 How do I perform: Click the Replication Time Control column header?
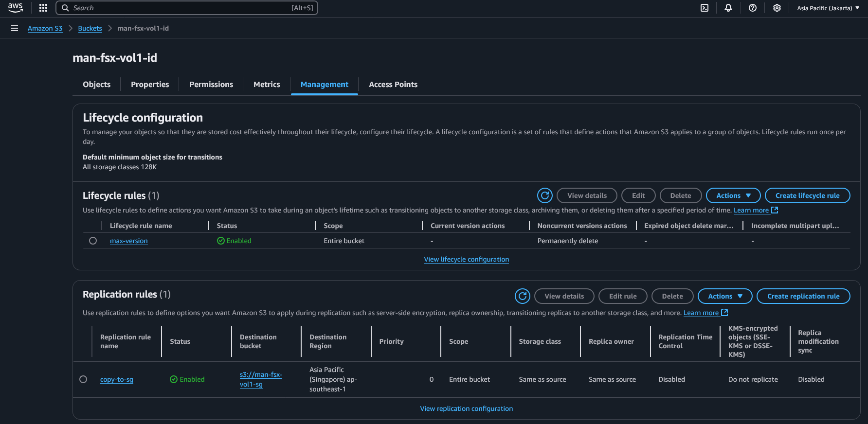tap(686, 341)
